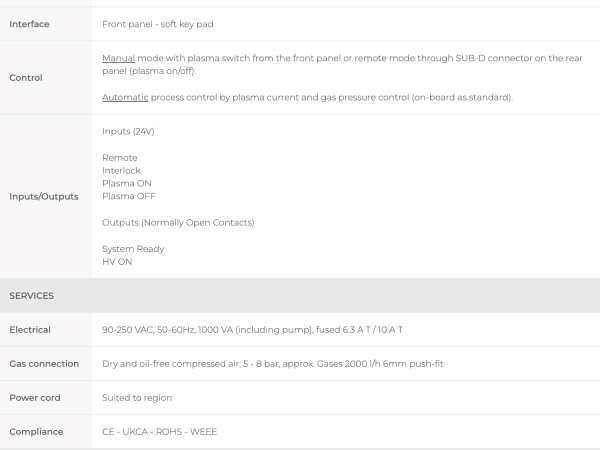Click Outputs (Normally Open Contacts) text
Viewport: 600px width, 450px height.
pos(178,223)
